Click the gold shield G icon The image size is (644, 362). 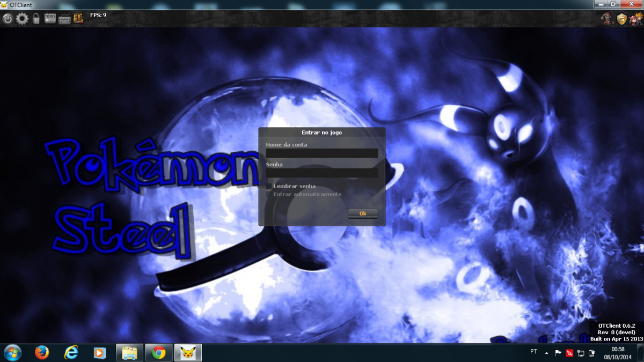click(x=621, y=19)
